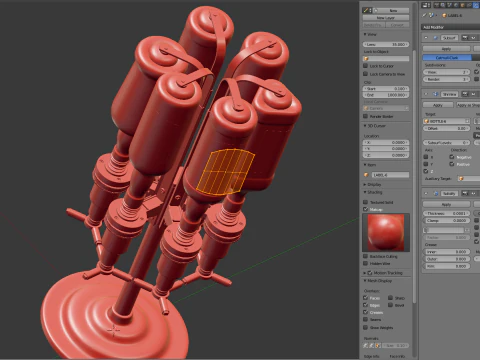Toggle Solidify viewport display eye icon
The height and width of the screenshot is (360, 480).
click(473, 193)
